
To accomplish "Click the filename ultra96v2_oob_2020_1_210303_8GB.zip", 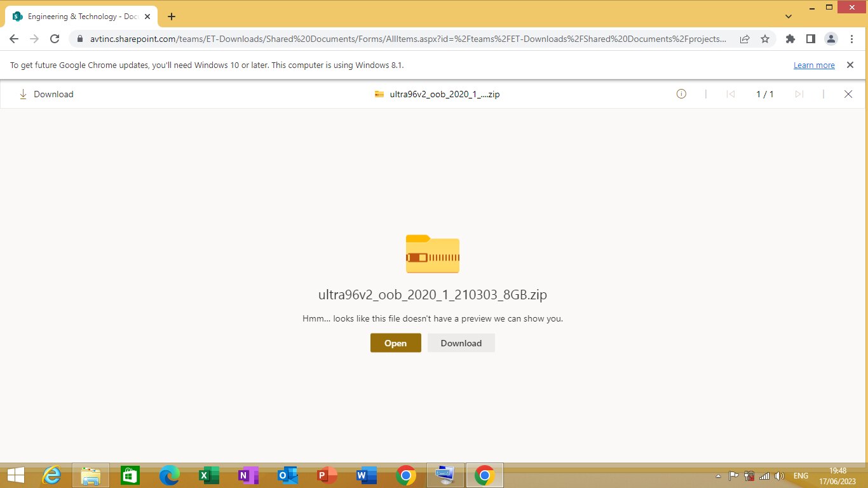I will pos(433,295).
